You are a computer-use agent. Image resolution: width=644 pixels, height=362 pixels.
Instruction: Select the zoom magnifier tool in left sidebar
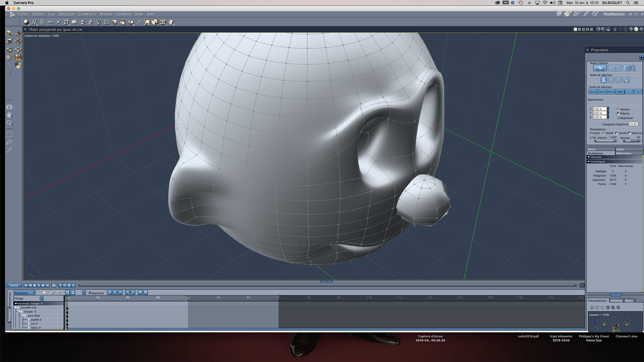click(x=9, y=123)
